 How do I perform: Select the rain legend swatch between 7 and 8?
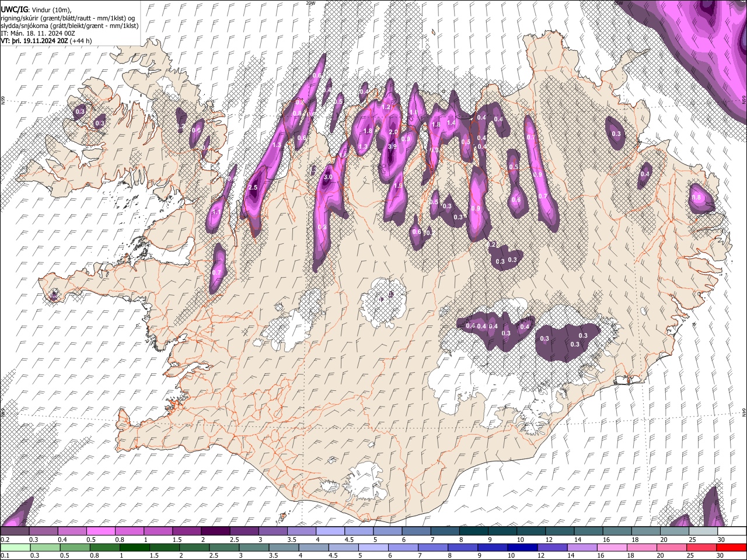click(x=433, y=547)
